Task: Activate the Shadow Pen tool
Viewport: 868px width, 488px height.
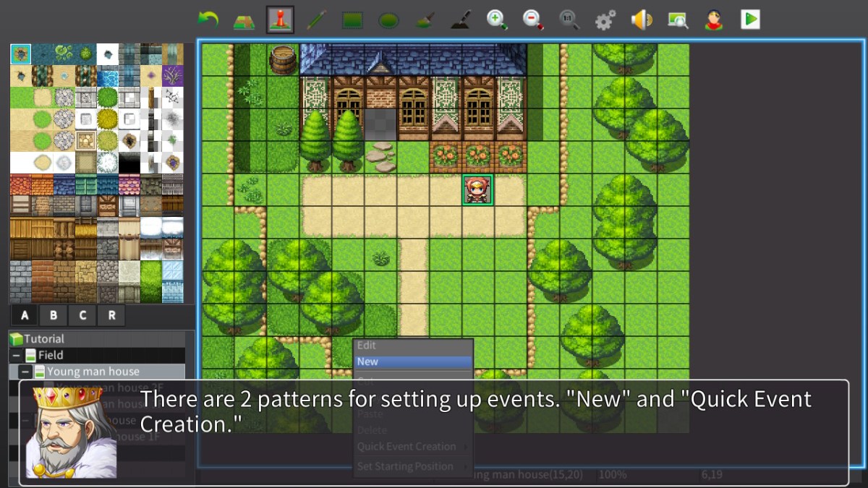Action: click(461, 20)
